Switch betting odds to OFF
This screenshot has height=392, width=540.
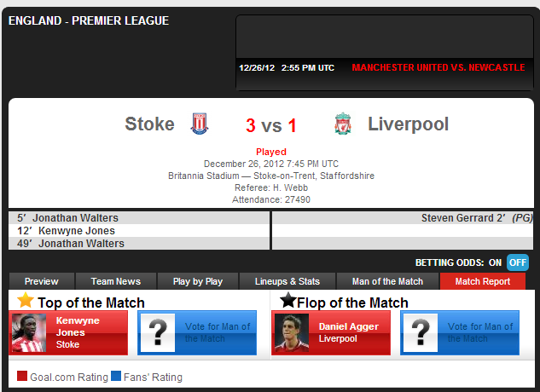point(518,262)
